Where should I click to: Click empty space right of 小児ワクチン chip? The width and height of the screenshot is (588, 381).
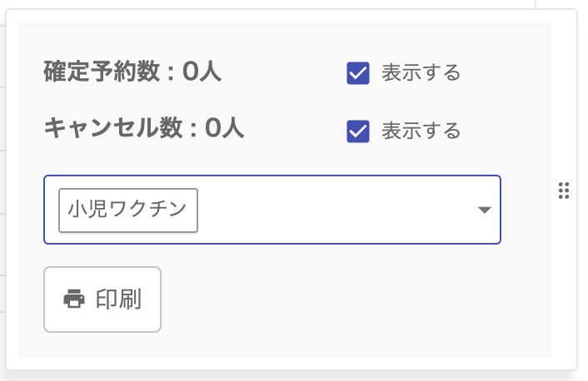[333, 210]
